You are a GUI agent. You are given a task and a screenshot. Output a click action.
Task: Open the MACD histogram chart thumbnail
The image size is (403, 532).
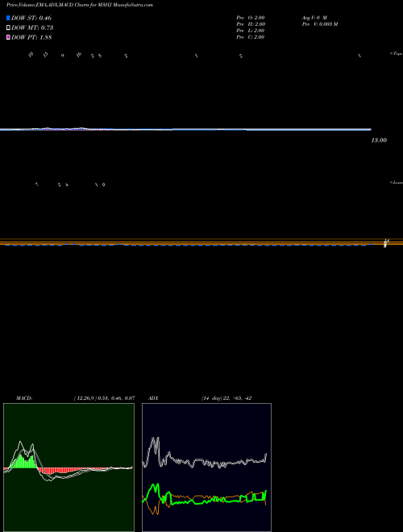69,468
